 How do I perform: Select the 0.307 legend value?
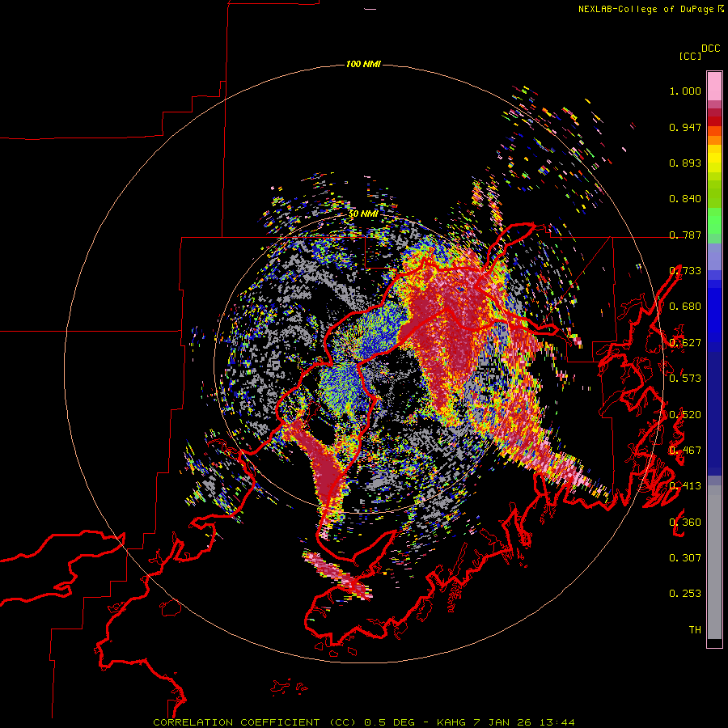685,558
